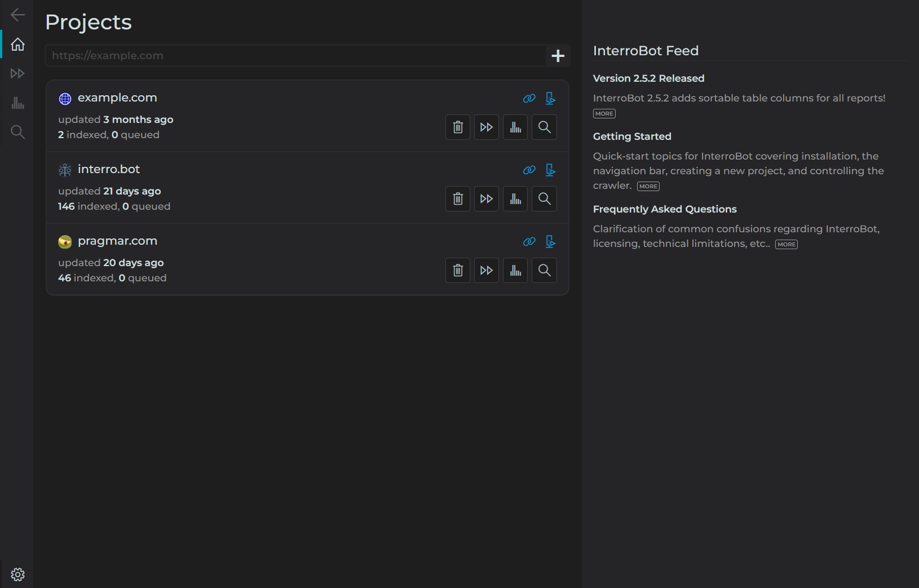
Task: Focus the project URL input field
Action: click(x=295, y=56)
